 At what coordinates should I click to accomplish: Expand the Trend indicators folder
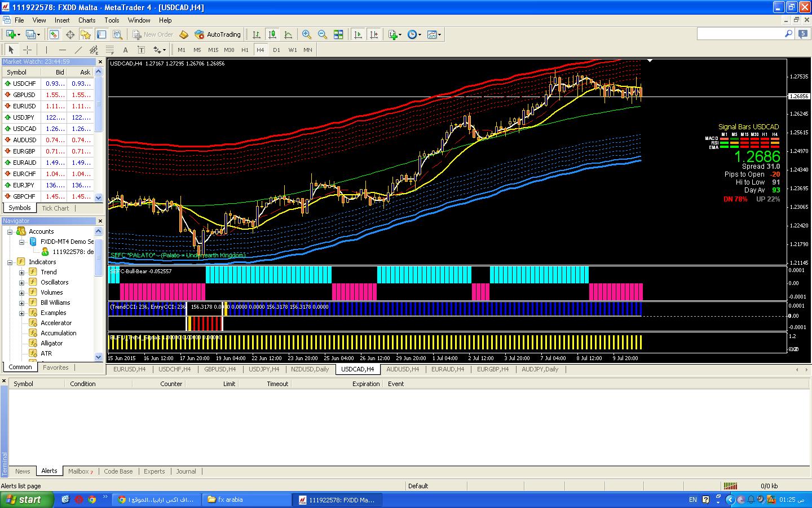click(x=21, y=272)
